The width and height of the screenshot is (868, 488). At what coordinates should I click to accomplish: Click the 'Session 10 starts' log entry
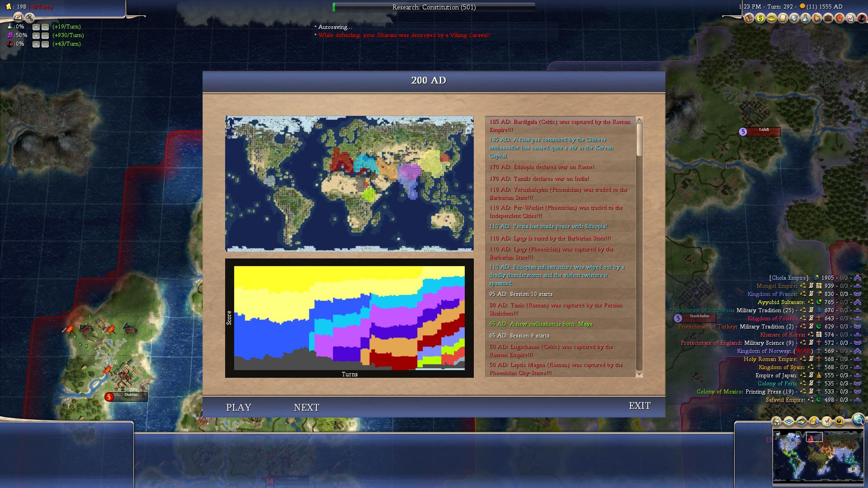pos(521,294)
